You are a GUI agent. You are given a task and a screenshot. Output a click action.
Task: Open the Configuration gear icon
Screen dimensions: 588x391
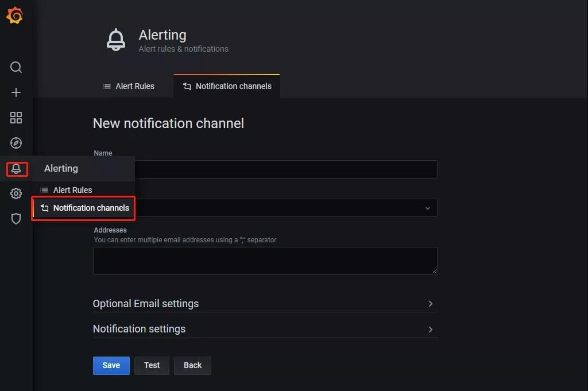(x=16, y=193)
